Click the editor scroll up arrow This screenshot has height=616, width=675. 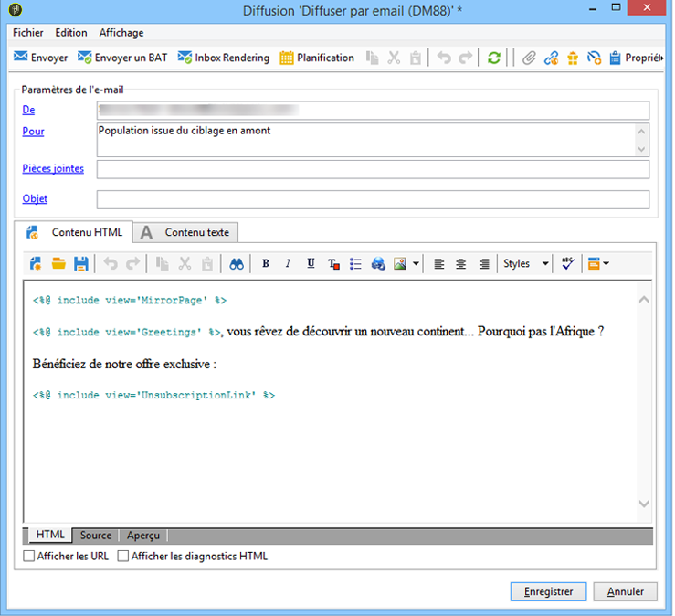tap(644, 300)
